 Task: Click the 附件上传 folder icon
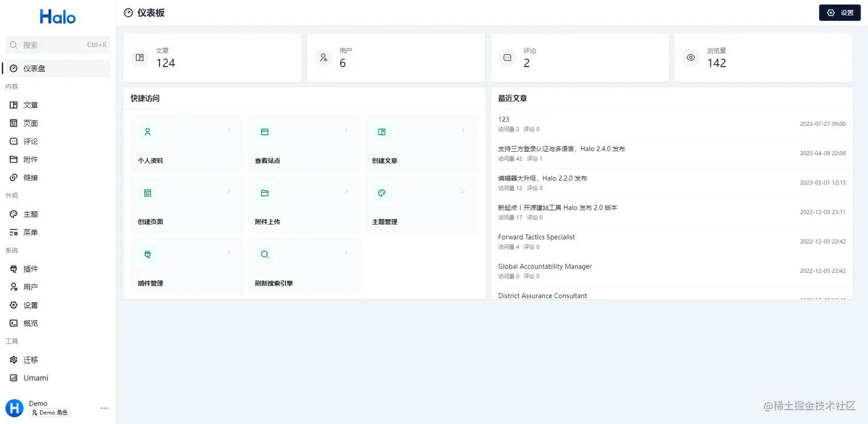click(x=265, y=193)
